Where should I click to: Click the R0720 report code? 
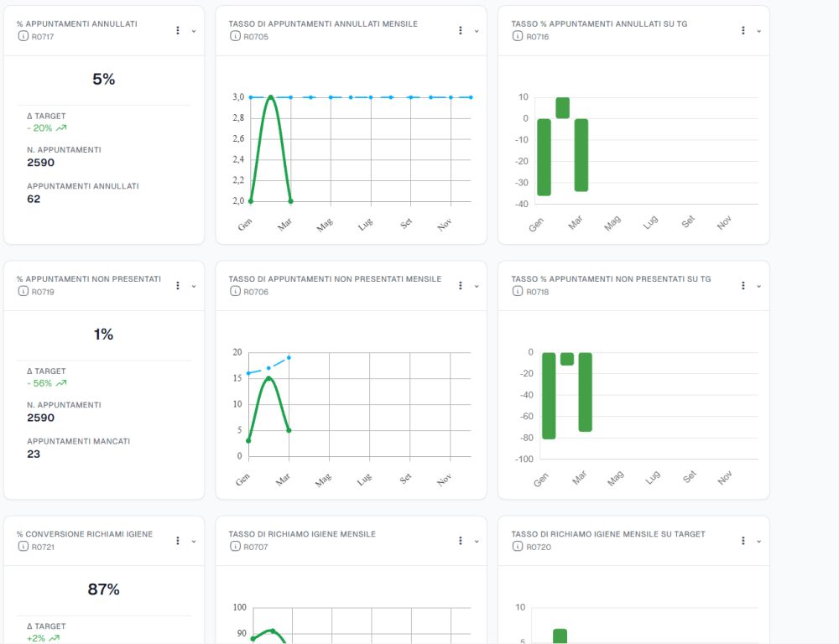(539, 548)
